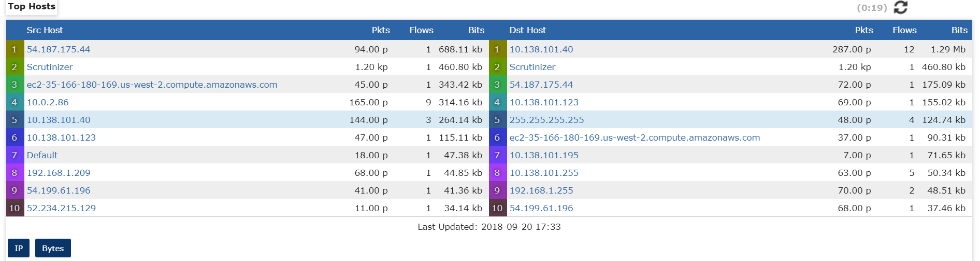Click rank 10 color swatch for destination hosts

pos(497,208)
